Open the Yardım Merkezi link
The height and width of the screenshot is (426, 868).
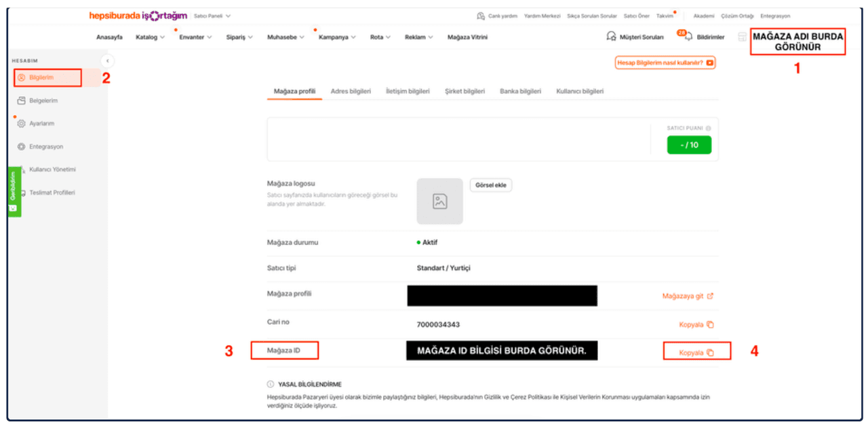(542, 16)
